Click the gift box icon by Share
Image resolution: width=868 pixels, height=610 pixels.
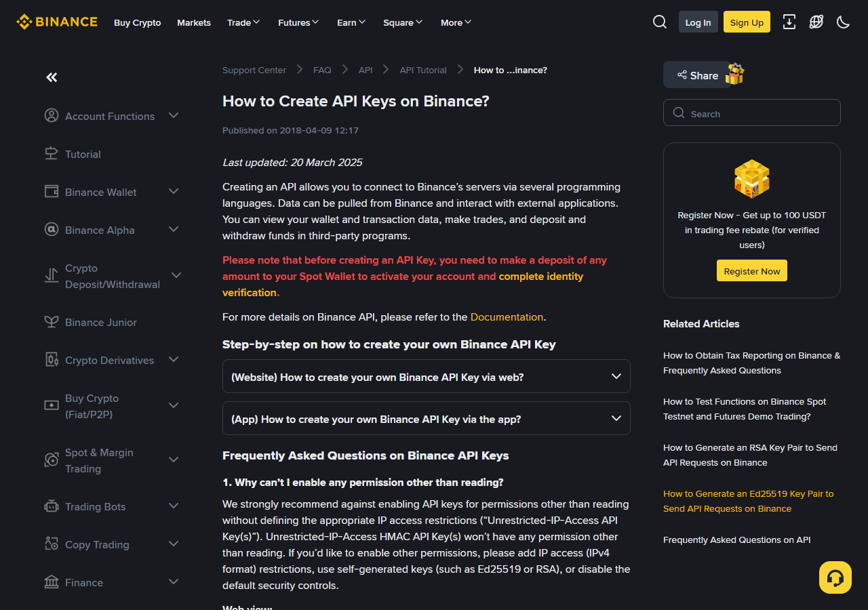pyautogui.click(x=735, y=73)
